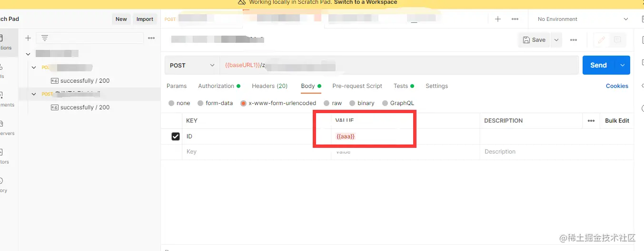Viewport: 644px width, 251px height.
Task: Create new collection with plus icon
Action: (28, 38)
